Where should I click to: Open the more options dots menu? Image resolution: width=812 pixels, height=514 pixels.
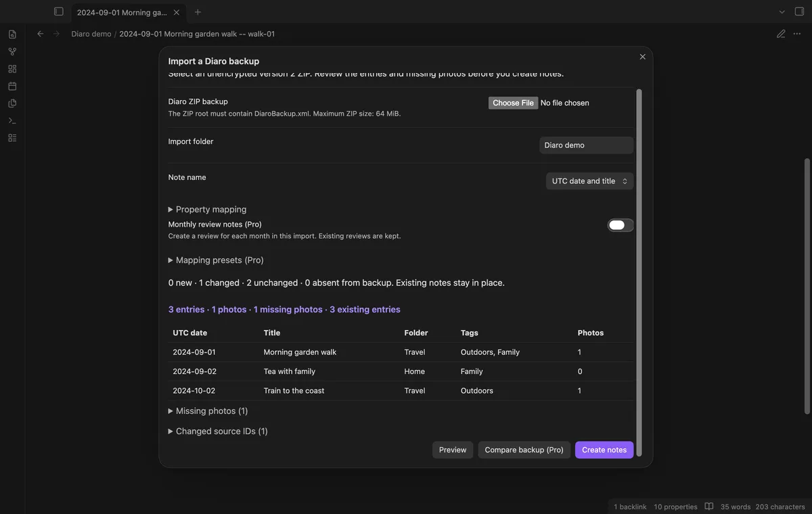point(798,34)
